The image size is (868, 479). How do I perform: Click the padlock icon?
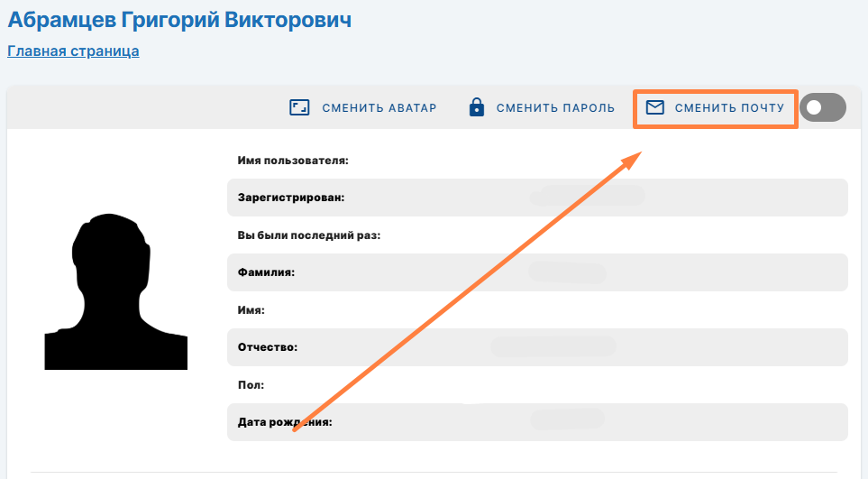point(477,108)
